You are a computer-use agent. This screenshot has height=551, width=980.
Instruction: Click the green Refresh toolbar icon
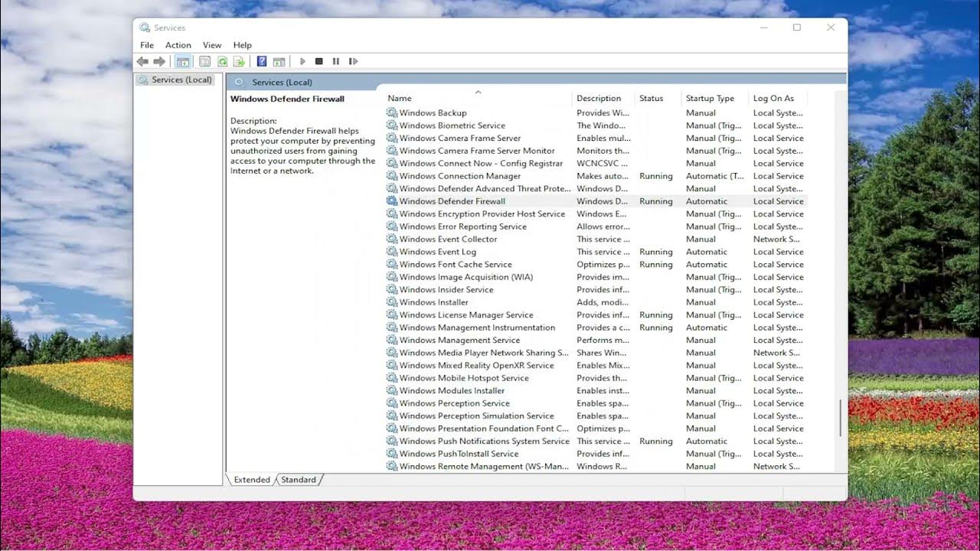222,61
